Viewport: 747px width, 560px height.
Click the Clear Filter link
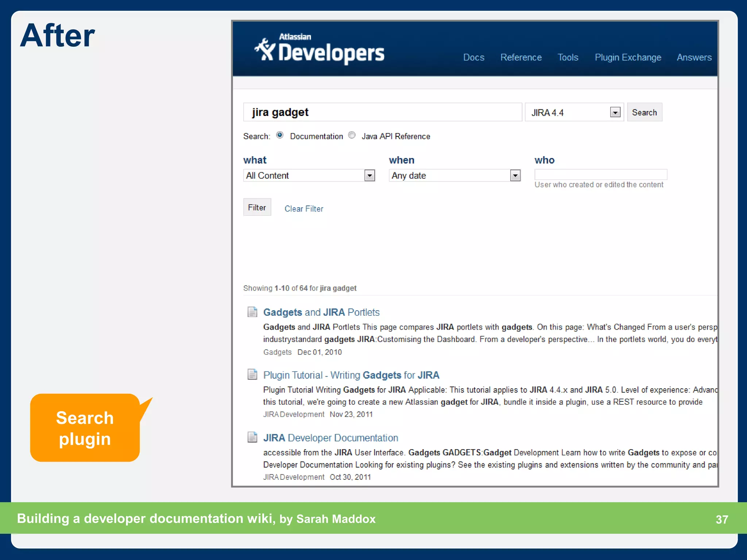[304, 209]
